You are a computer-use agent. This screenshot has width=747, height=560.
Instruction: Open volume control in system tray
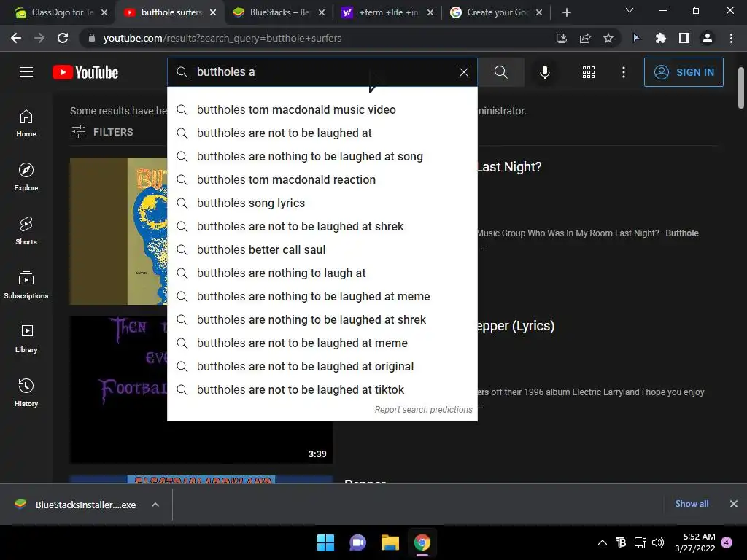point(658,542)
